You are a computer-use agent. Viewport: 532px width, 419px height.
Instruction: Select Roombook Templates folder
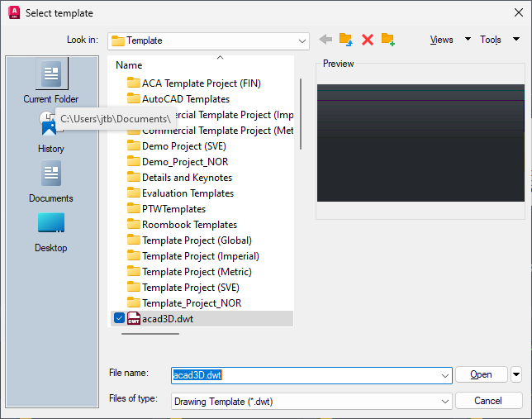coord(183,225)
